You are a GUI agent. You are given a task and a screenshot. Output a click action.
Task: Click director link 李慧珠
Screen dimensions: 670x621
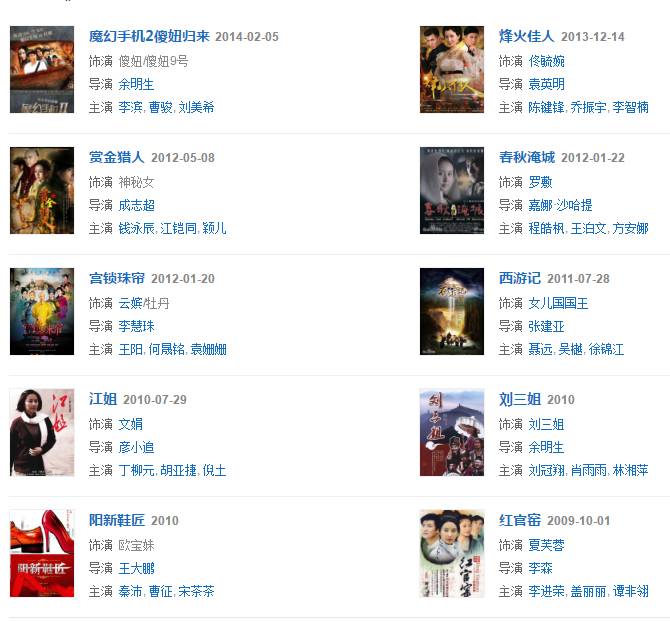[136, 326]
